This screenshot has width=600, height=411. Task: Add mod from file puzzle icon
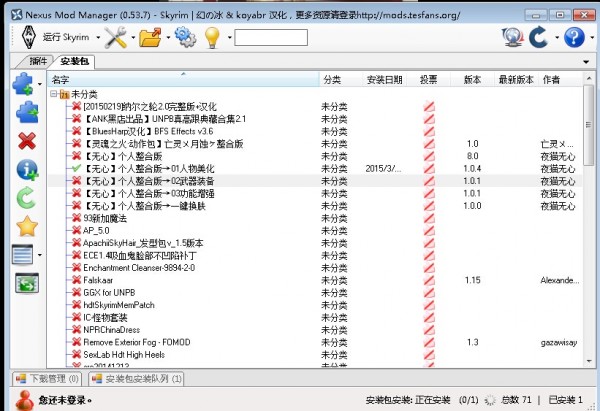[x=23, y=83]
